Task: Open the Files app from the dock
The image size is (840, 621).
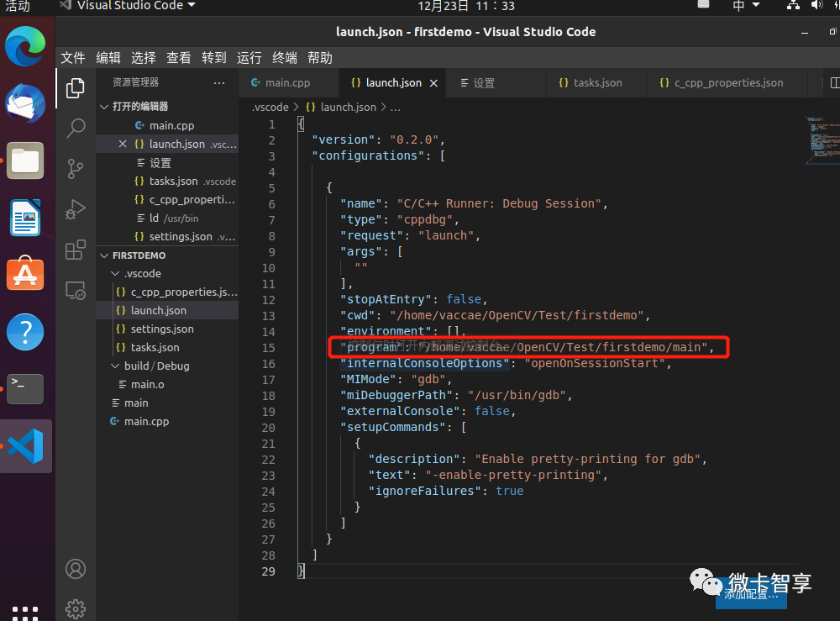Action: click(25, 161)
